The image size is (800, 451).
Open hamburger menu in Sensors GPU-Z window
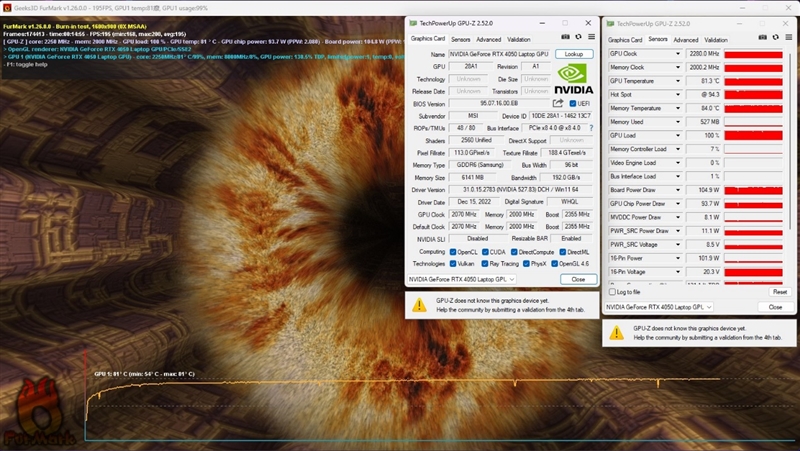click(788, 37)
